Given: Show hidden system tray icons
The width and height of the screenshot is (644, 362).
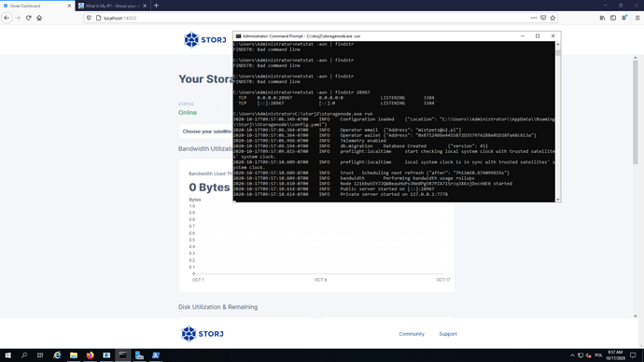Looking at the screenshot, I should coord(572,355).
